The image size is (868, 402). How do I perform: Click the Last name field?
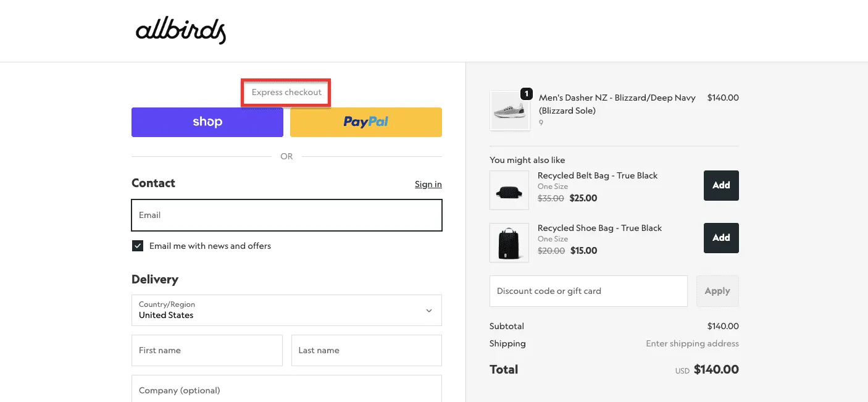coord(366,350)
